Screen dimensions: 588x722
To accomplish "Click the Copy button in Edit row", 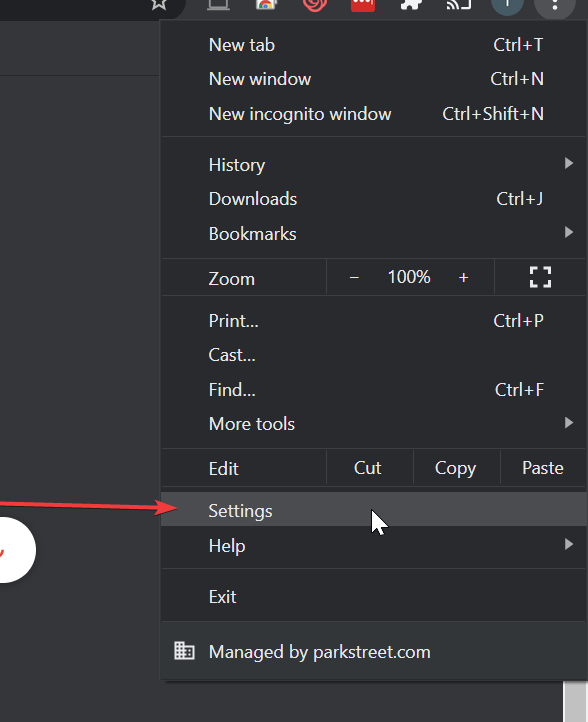I will pos(455,468).
